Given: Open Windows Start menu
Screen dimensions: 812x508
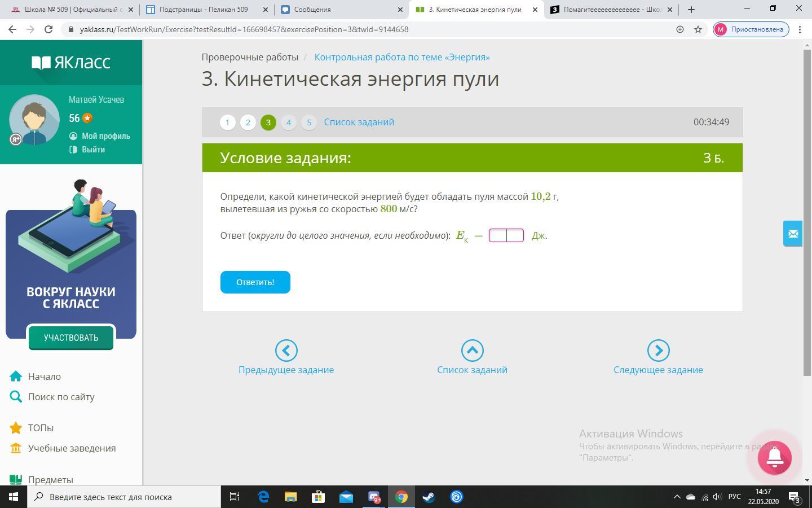Looking at the screenshot, I should (x=14, y=497).
